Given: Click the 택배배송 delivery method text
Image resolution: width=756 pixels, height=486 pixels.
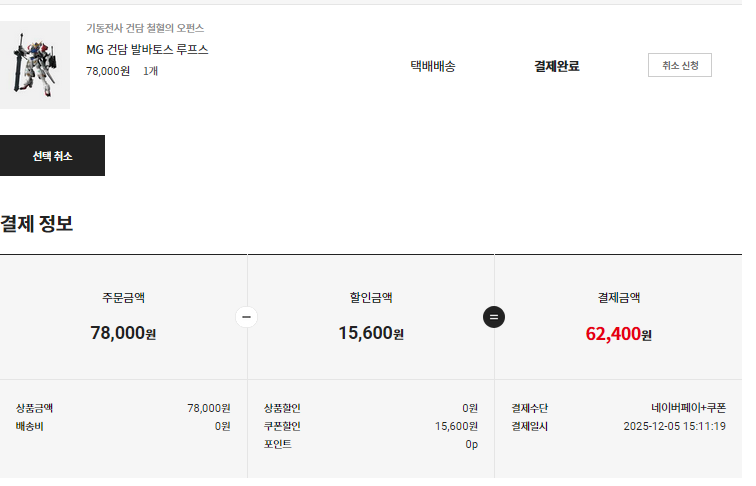Looking at the screenshot, I should point(433,67).
